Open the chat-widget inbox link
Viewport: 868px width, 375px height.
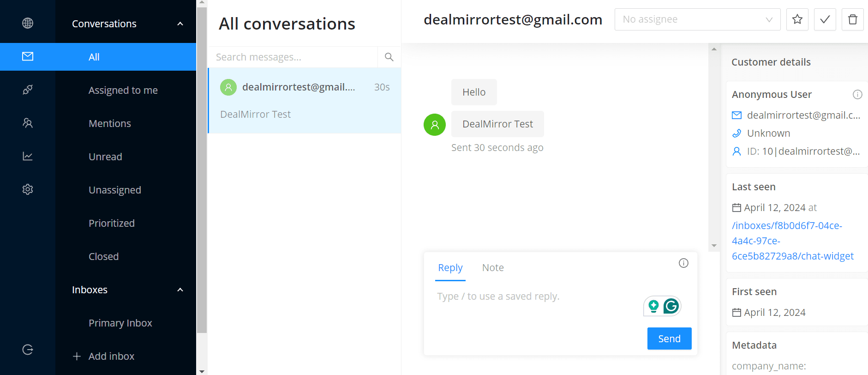[792, 241]
